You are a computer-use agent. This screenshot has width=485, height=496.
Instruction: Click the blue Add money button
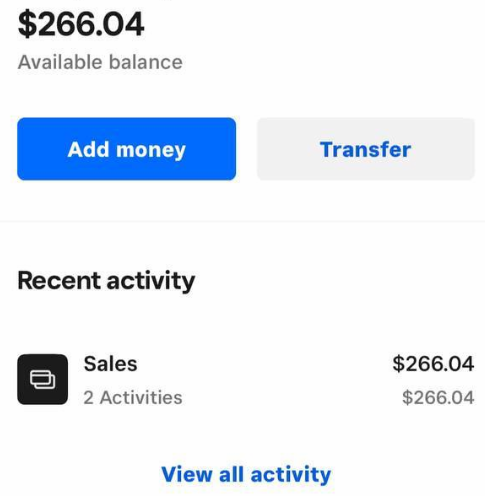coord(127,149)
